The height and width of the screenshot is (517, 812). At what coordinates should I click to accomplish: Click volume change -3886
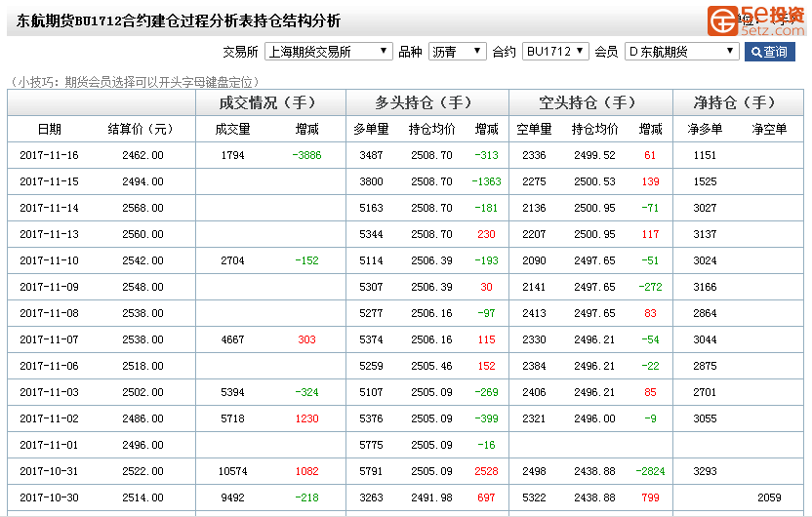306,155
